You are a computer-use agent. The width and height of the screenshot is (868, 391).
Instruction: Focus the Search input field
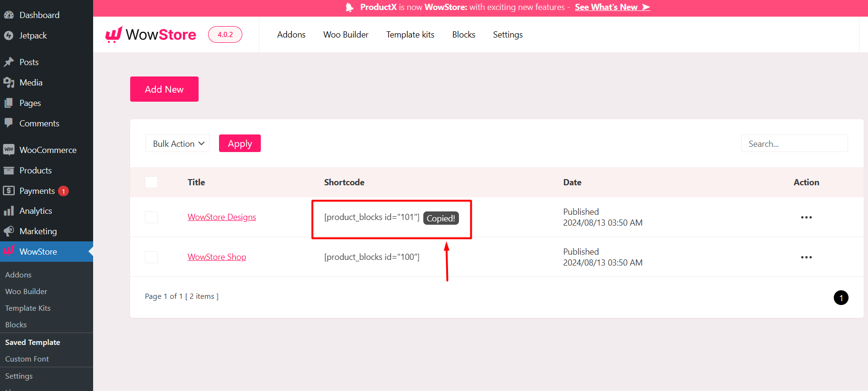794,143
